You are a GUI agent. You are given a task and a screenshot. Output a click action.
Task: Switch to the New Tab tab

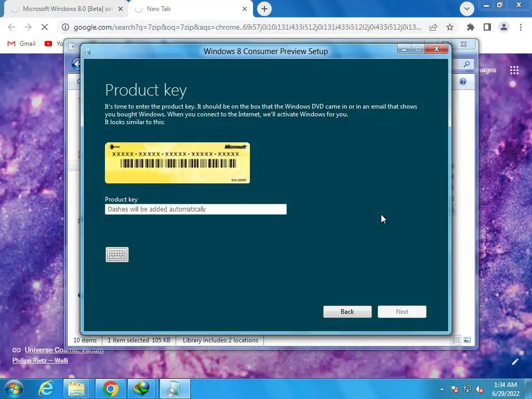coord(190,9)
